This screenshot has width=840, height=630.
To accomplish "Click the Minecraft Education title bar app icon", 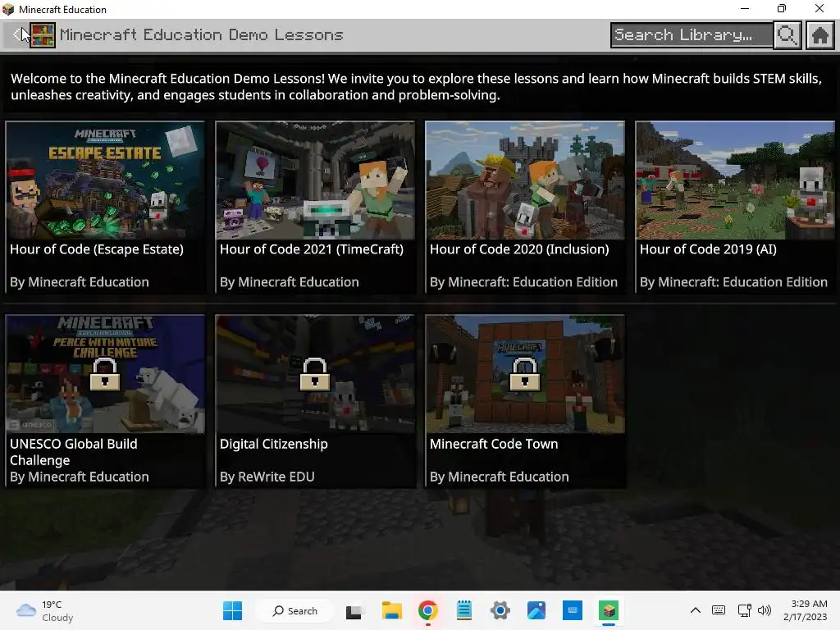I will tap(8, 10).
